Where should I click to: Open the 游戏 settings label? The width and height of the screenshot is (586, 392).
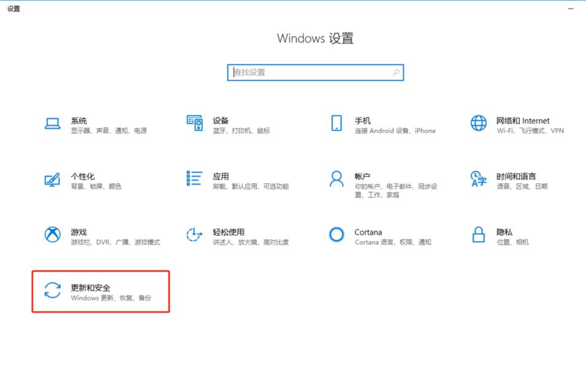[x=79, y=232]
